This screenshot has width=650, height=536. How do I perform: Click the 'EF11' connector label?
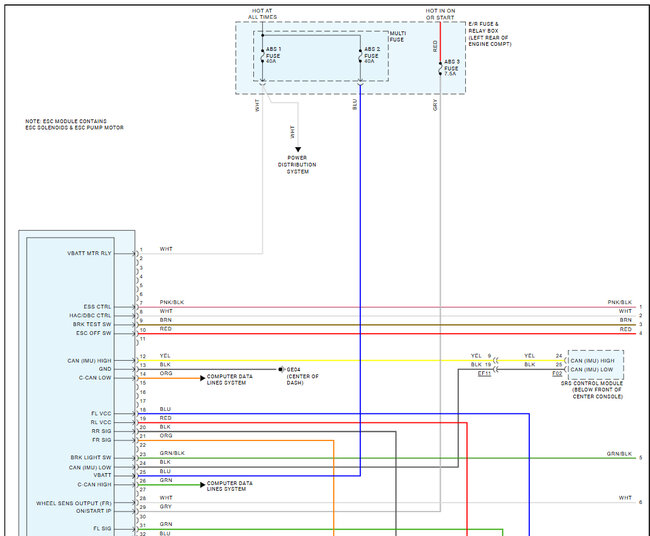(x=484, y=374)
